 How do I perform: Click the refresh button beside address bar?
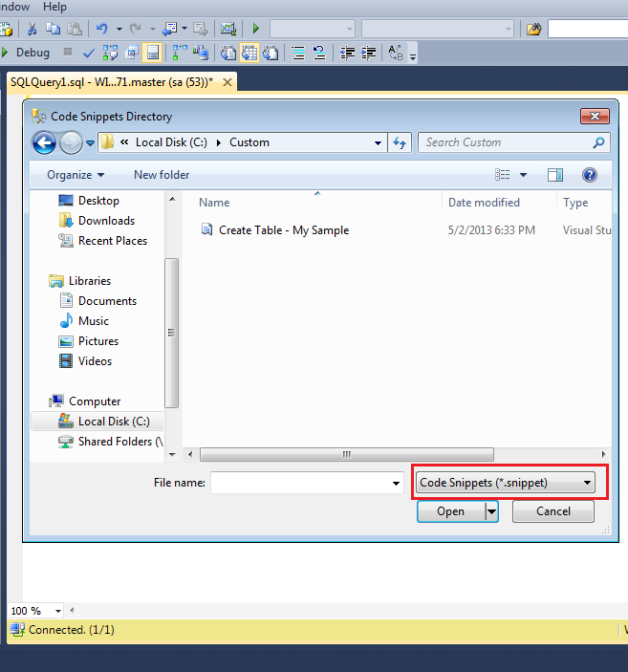coord(401,142)
